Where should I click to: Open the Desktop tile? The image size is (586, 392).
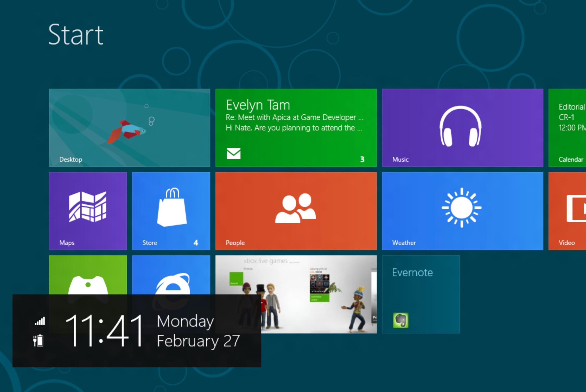pyautogui.click(x=129, y=128)
